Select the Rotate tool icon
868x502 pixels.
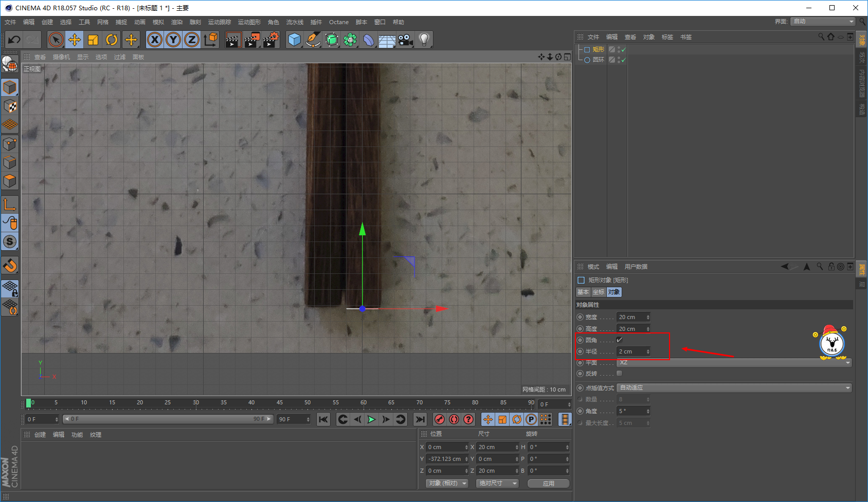pos(112,40)
